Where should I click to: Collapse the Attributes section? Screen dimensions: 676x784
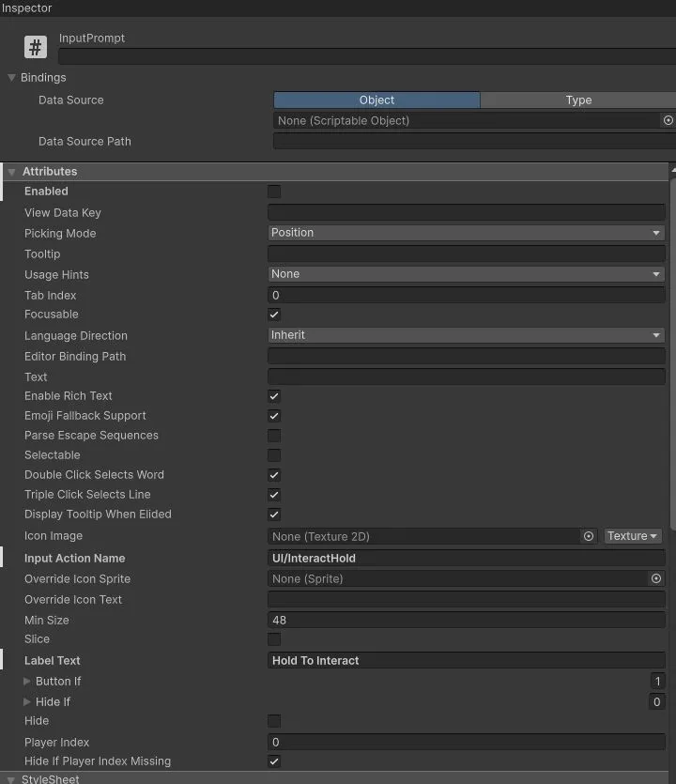click(x=13, y=171)
